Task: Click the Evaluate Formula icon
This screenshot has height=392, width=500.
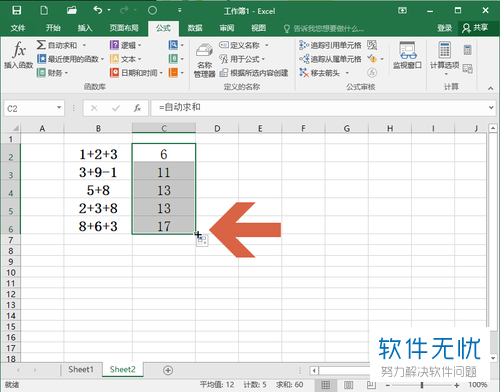Action: point(372,73)
